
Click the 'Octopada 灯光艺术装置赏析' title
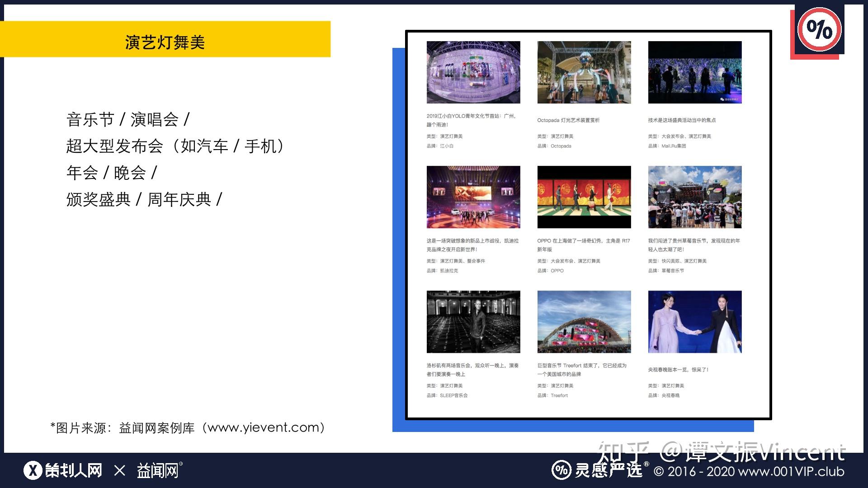pos(568,120)
